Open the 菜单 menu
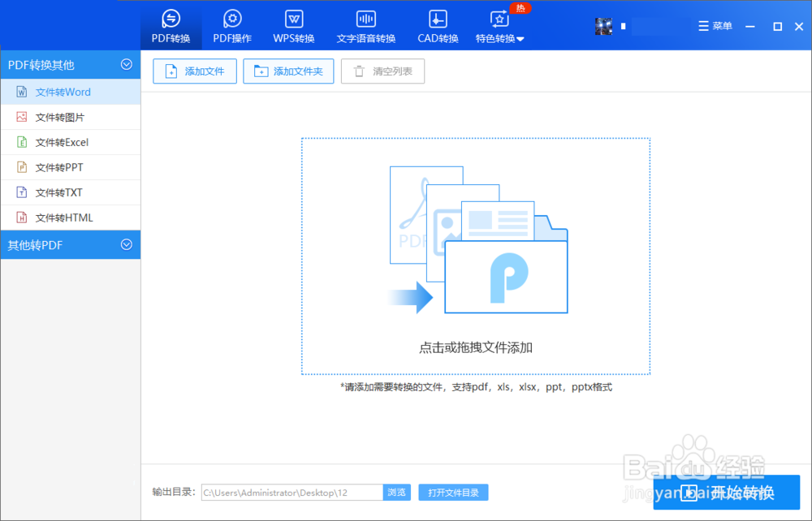This screenshot has height=521, width=812. [x=715, y=25]
